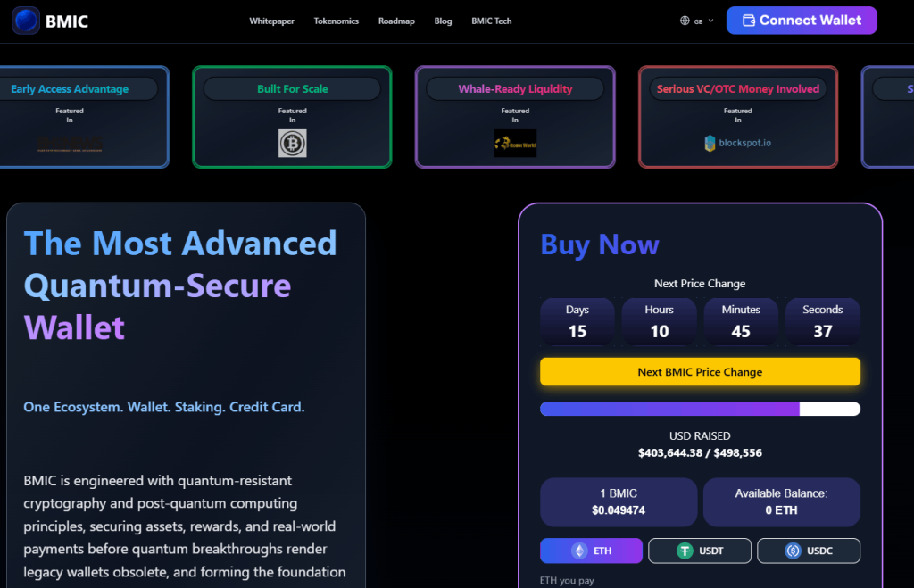The width and height of the screenshot is (914, 588).
Task: Click the wallet icon in Connect Wallet
Action: coord(749,21)
